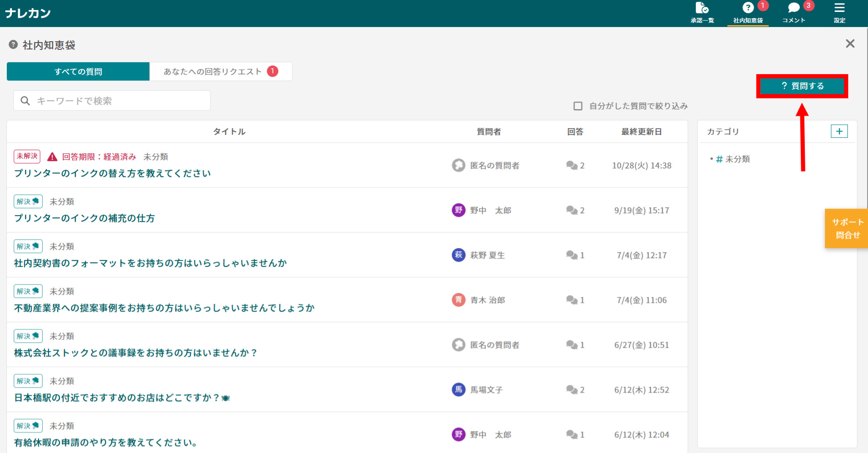Toggle 自分がした質問で絞り込み checkbox
The image size is (868, 453).
(x=578, y=106)
